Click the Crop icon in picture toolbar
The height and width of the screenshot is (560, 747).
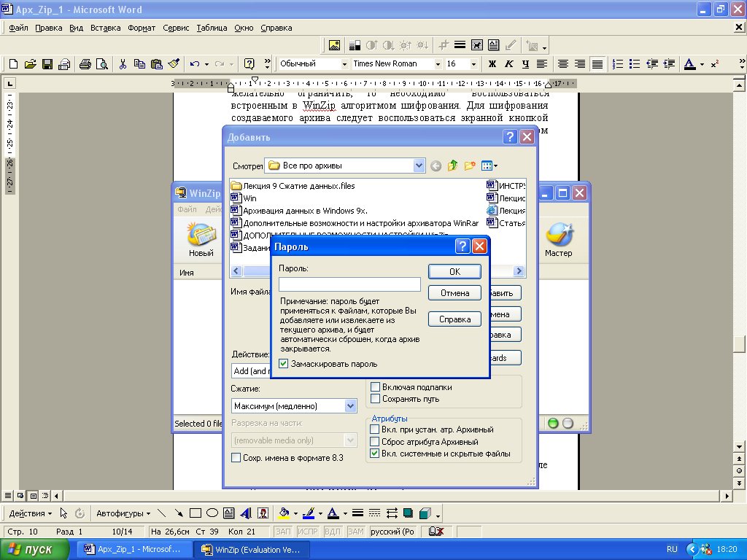point(443,45)
